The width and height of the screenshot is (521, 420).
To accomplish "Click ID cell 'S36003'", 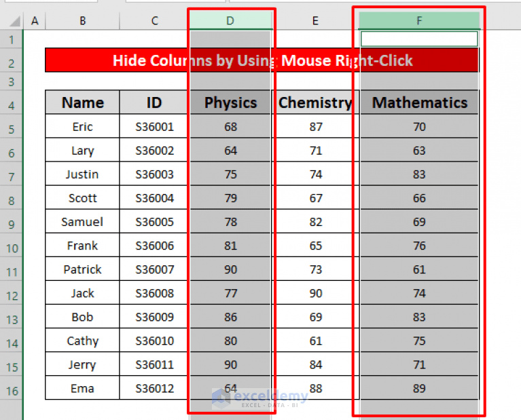I will 154,174.
